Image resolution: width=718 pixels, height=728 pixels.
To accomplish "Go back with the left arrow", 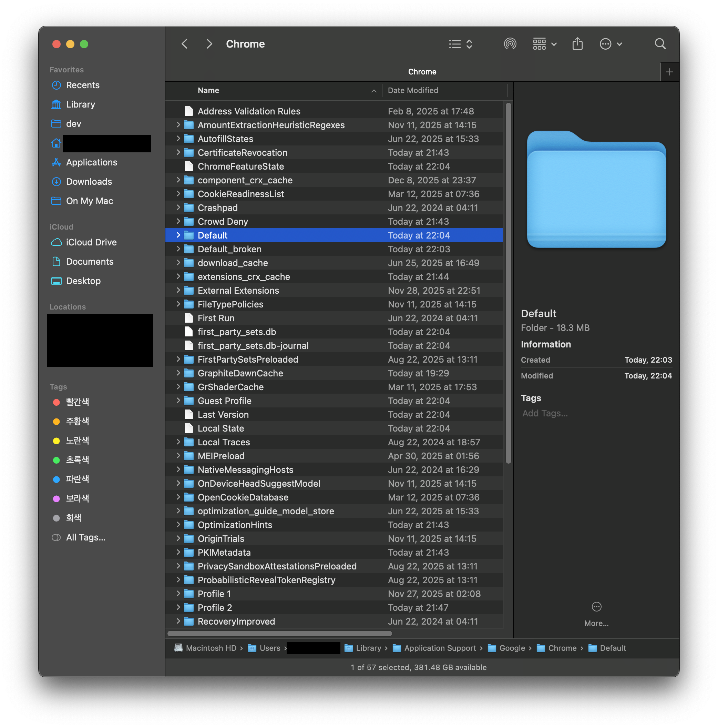I will pos(185,44).
